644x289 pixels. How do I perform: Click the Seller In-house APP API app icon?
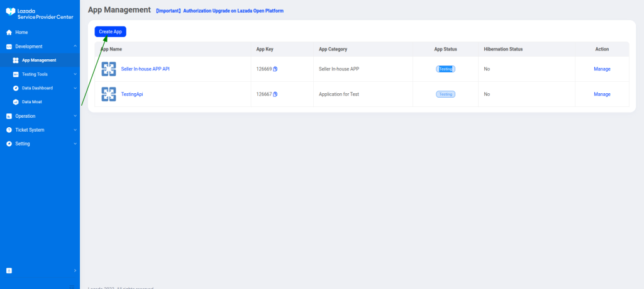point(109,69)
